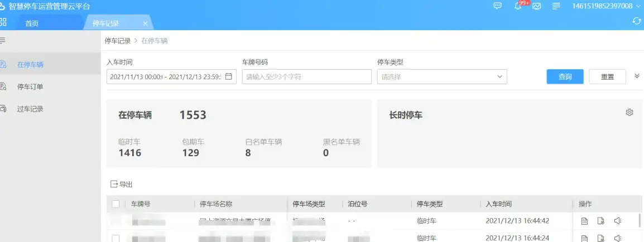
Task: Select 停车订单 in the sidebar
Action: tap(30, 86)
